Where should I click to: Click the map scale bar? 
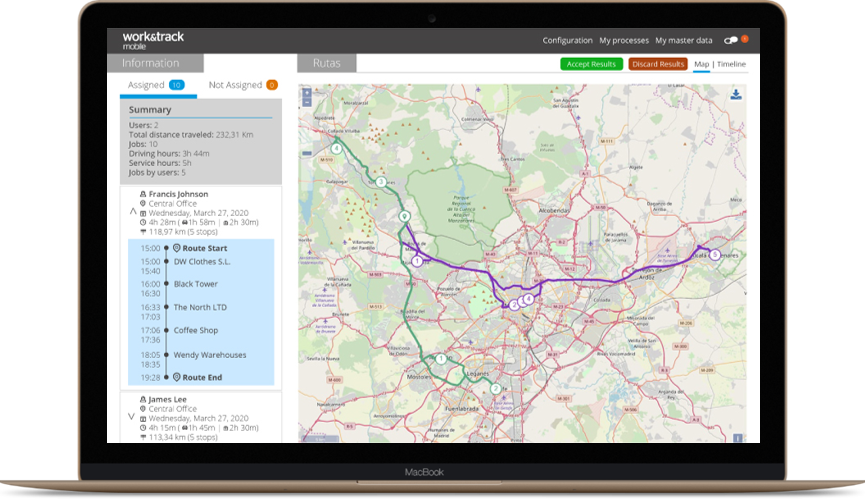[320, 438]
